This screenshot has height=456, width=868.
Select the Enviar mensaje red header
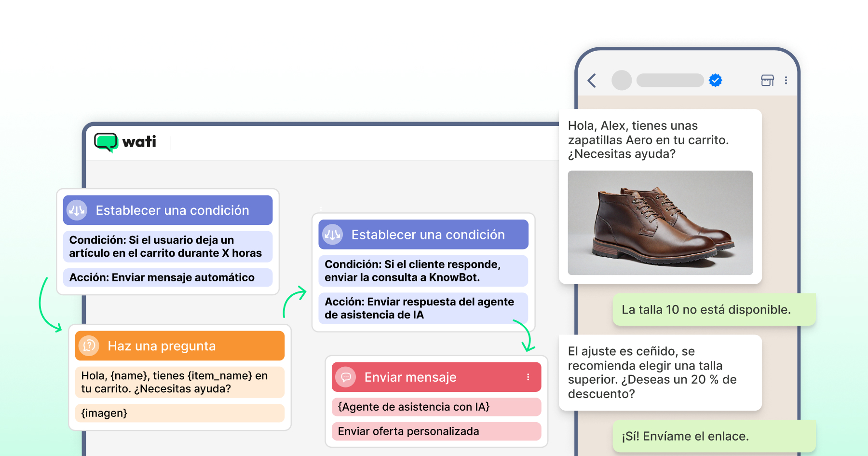(x=436, y=377)
